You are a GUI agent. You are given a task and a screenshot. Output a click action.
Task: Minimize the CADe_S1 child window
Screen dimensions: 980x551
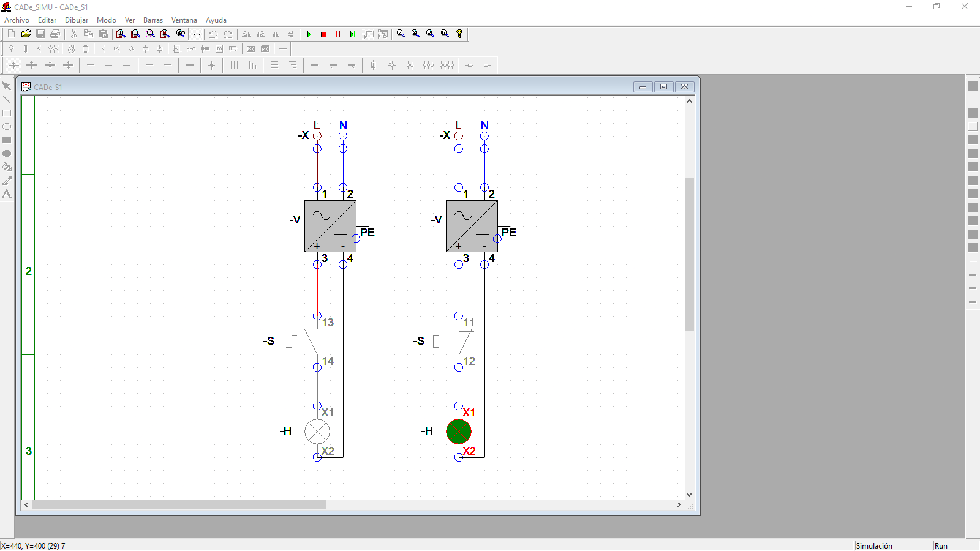(x=643, y=87)
